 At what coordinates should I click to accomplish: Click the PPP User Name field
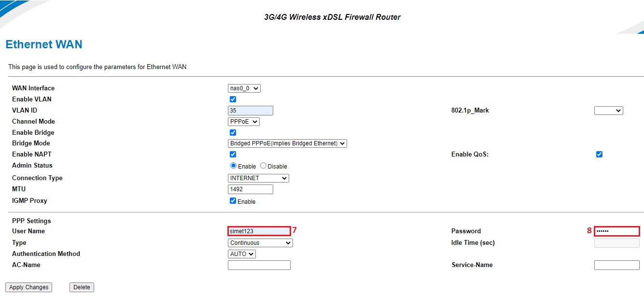pos(259,231)
